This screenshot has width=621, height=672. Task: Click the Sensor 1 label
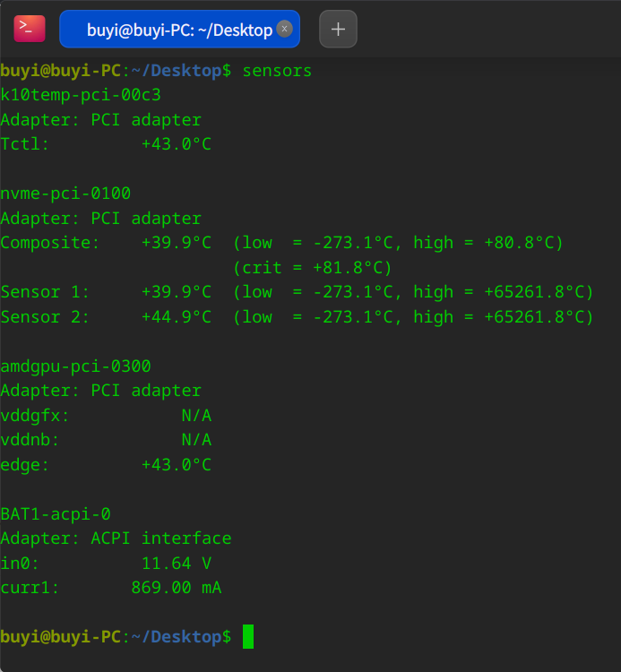45,292
